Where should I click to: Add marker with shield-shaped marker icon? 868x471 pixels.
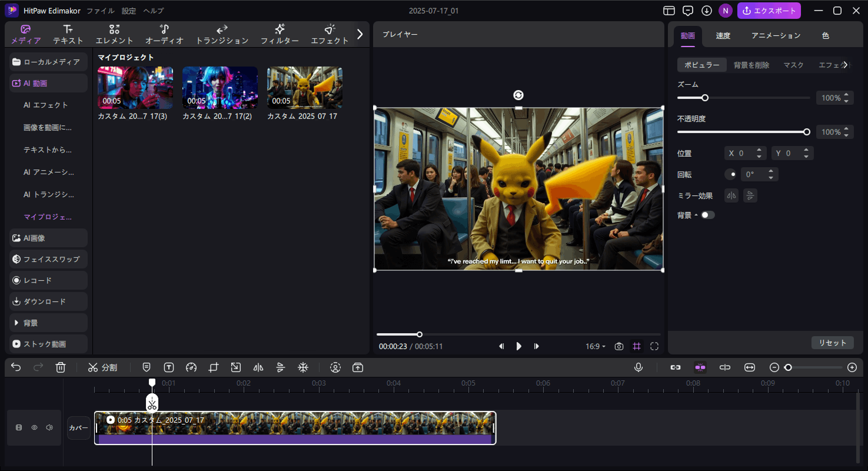point(147,367)
